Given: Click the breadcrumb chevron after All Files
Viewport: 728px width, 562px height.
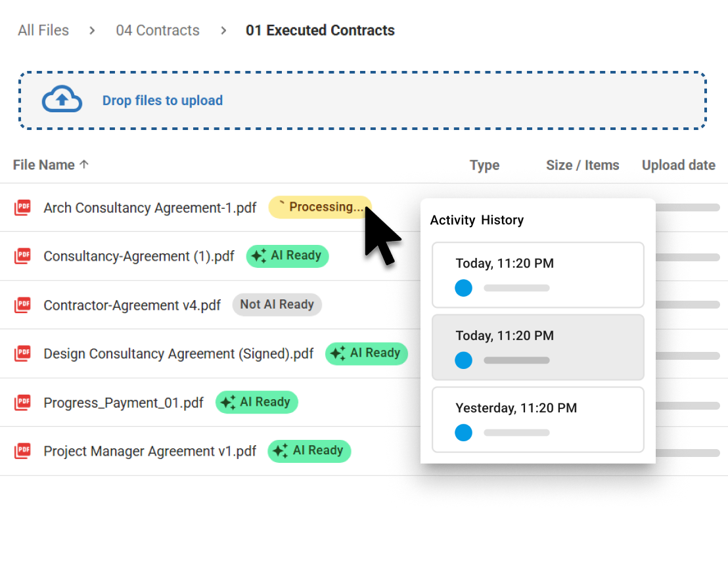Looking at the screenshot, I should point(91,30).
